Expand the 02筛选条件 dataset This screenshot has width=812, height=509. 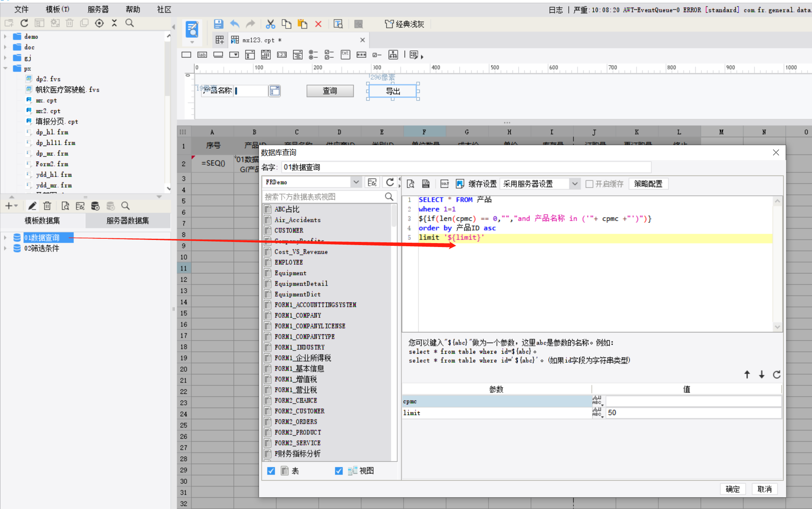5,248
